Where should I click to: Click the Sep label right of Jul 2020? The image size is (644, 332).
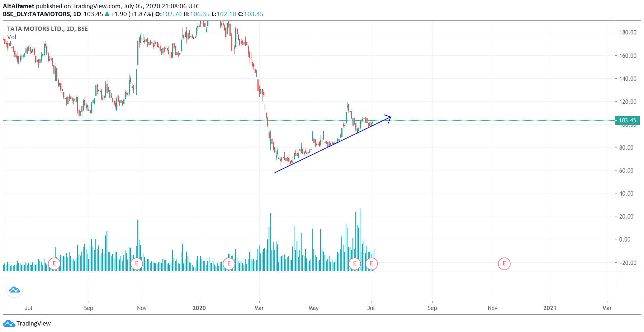432,308
